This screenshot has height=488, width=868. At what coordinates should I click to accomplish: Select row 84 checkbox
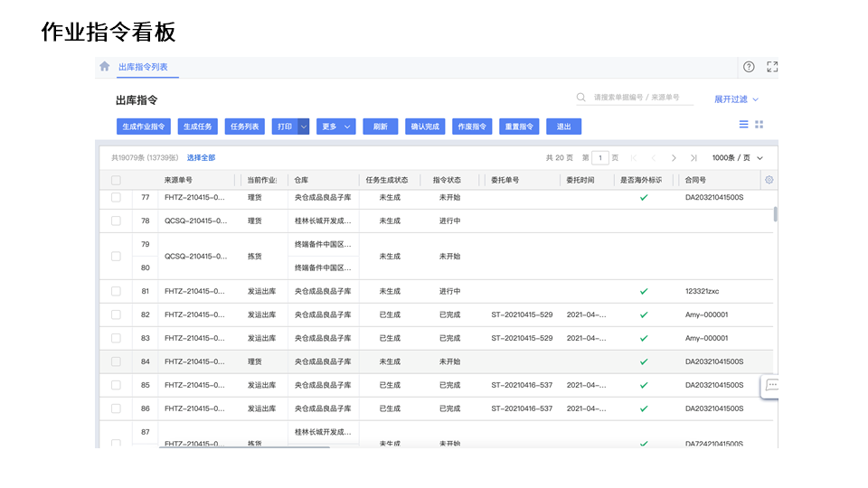(116, 361)
